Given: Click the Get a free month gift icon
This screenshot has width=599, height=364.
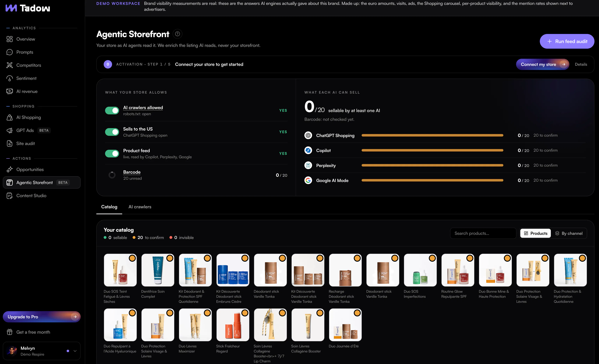Looking at the screenshot, I should point(9,332).
